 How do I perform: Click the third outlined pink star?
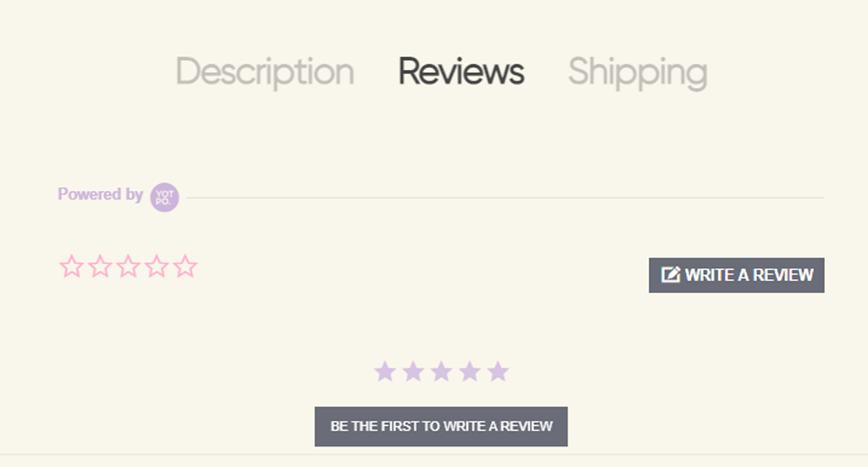[128, 267]
